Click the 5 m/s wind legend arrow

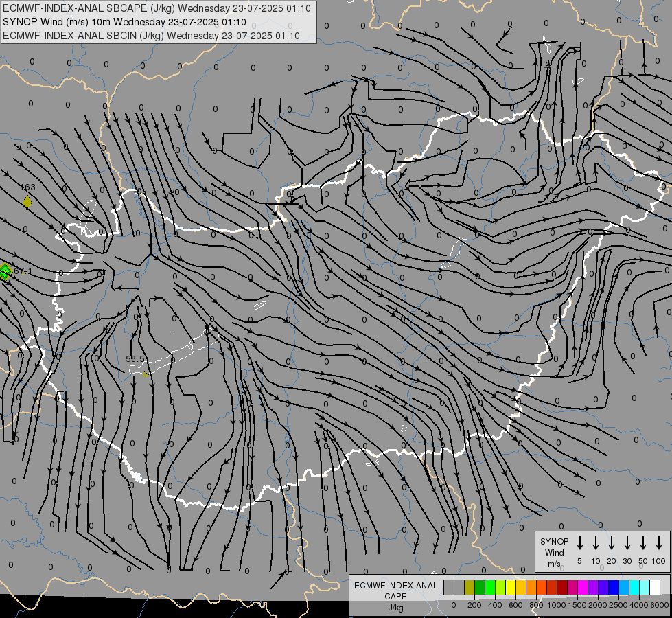(x=579, y=543)
